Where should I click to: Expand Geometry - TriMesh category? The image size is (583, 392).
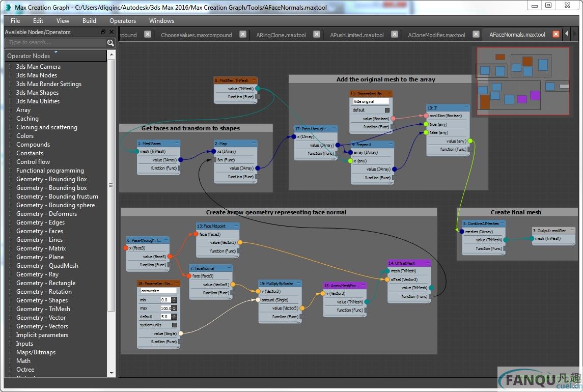pos(10,309)
